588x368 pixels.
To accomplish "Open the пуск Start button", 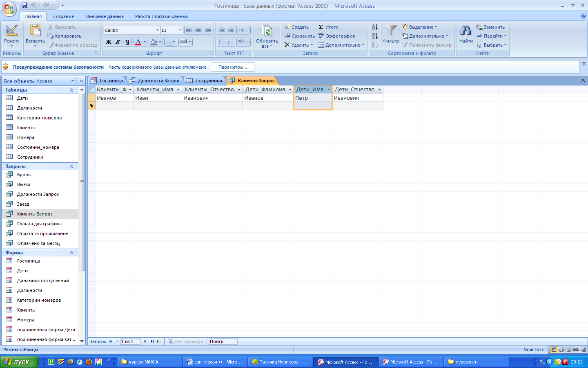I will click(x=19, y=362).
